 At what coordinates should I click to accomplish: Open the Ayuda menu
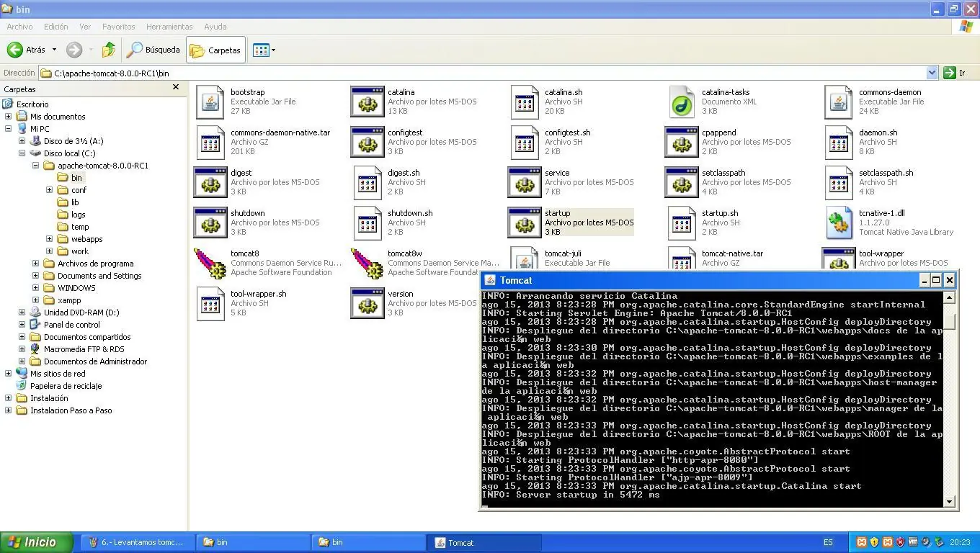coord(215,27)
